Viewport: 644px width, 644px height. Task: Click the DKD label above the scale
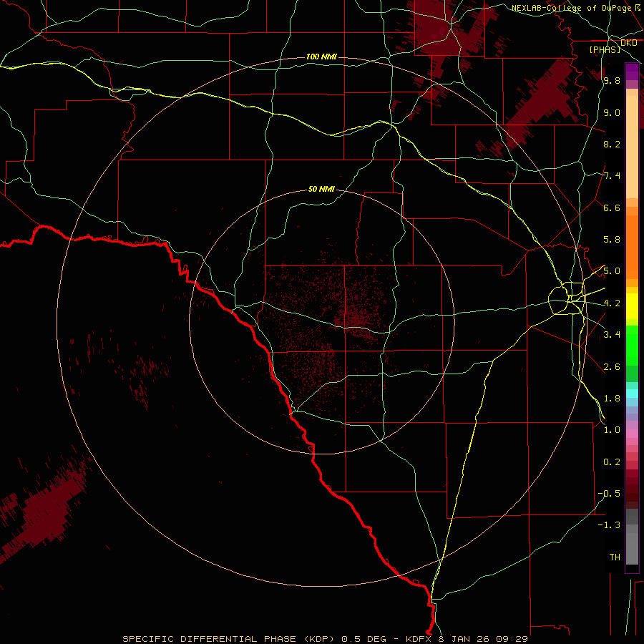pyautogui.click(x=628, y=43)
